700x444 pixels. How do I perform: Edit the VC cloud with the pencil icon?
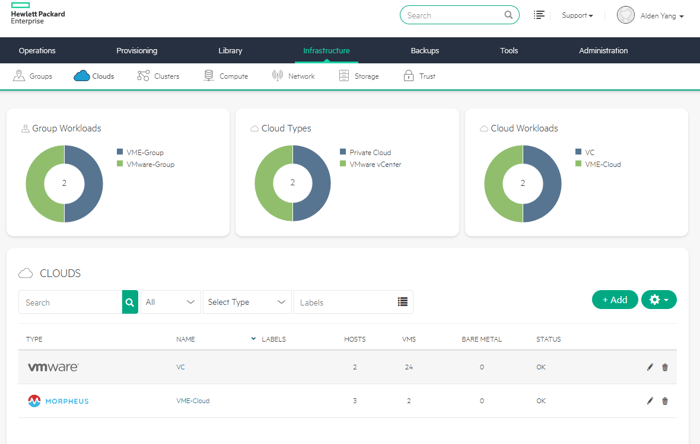[x=650, y=367]
